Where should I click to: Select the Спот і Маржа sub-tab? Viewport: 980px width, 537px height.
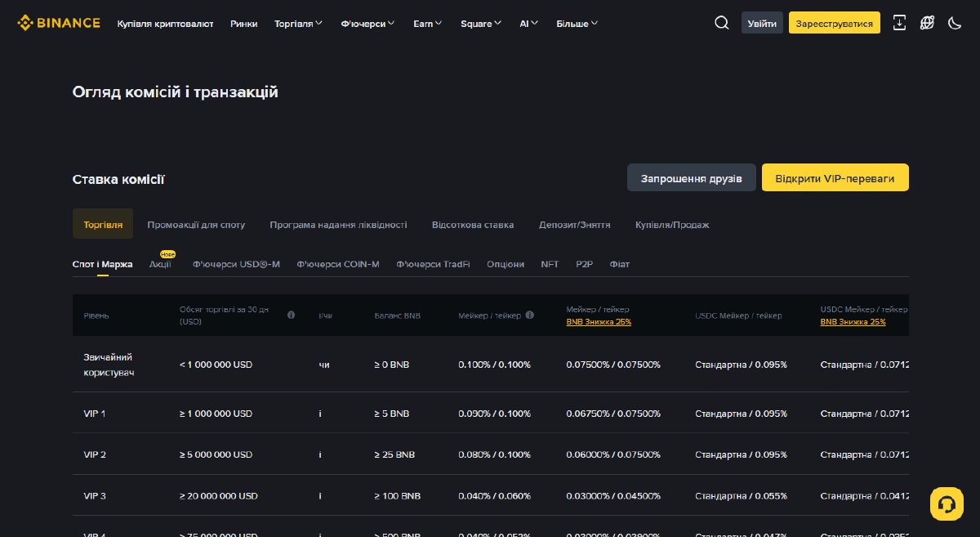tap(102, 264)
